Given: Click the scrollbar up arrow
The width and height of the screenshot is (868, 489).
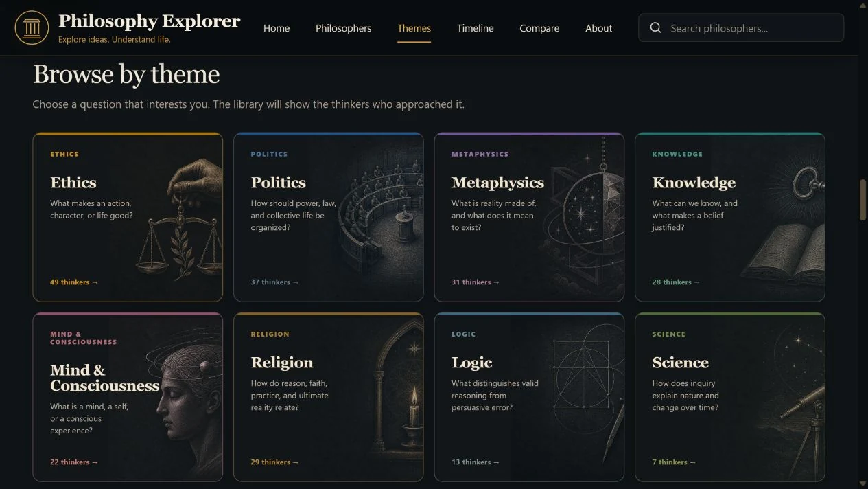Looking at the screenshot, I should tap(863, 5).
